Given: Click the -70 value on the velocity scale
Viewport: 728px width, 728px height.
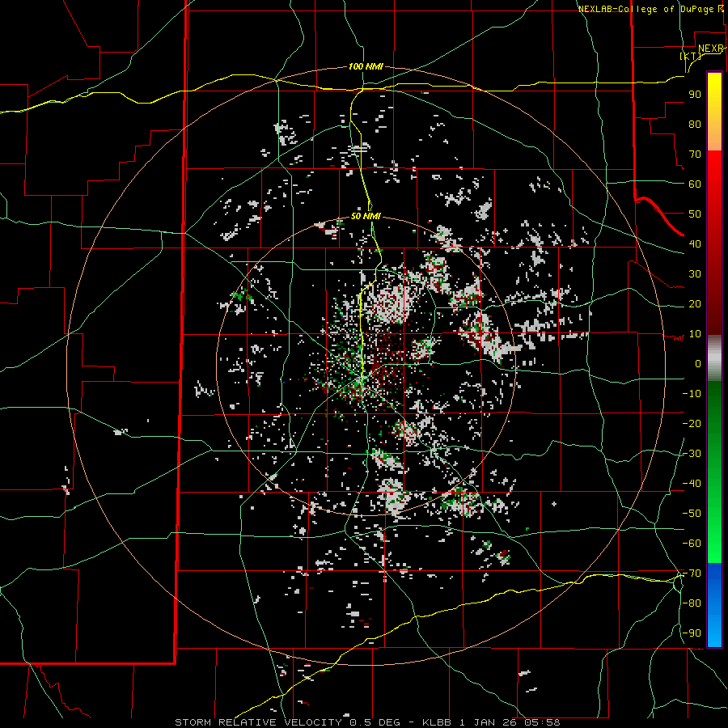Looking at the screenshot, I should tap(692, 574).
